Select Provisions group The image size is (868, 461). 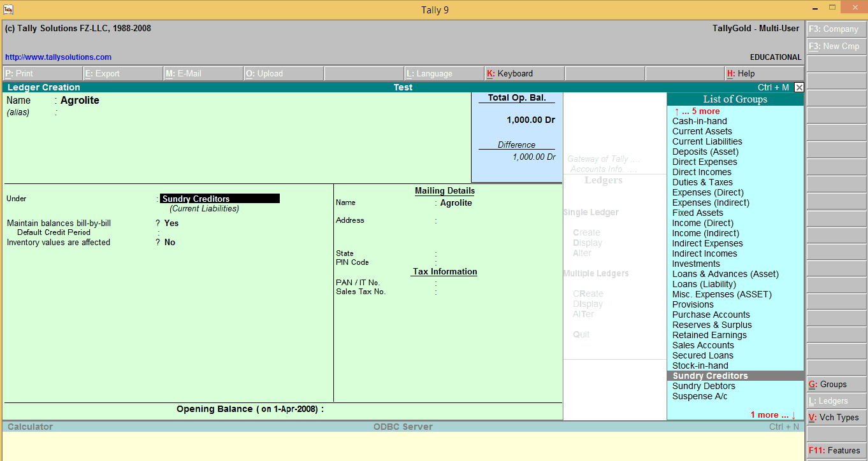pos(693,305)
